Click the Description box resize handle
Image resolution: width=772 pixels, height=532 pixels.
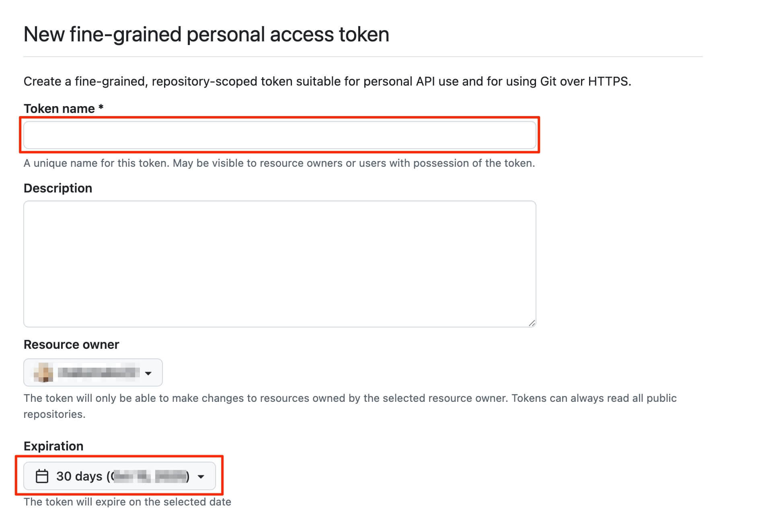coord(532,323)
